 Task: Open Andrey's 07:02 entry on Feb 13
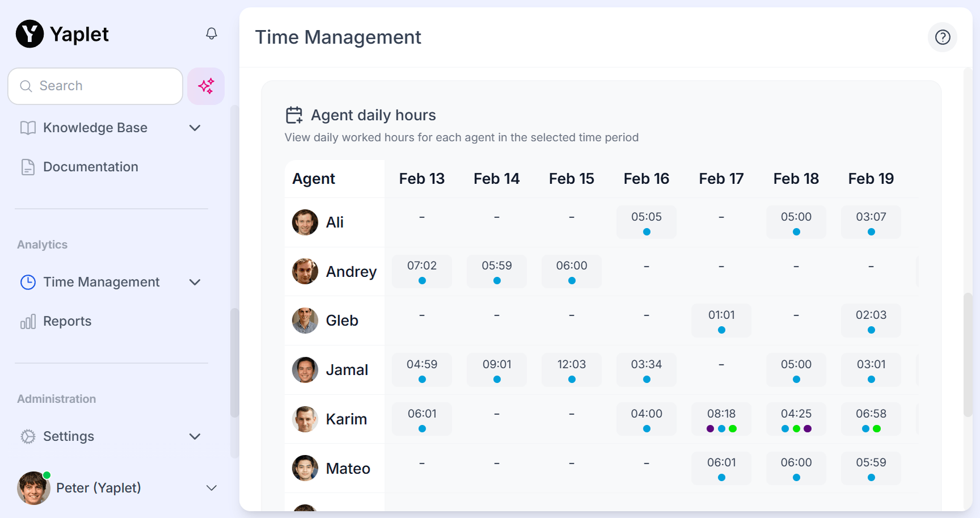tap(422, 271)
